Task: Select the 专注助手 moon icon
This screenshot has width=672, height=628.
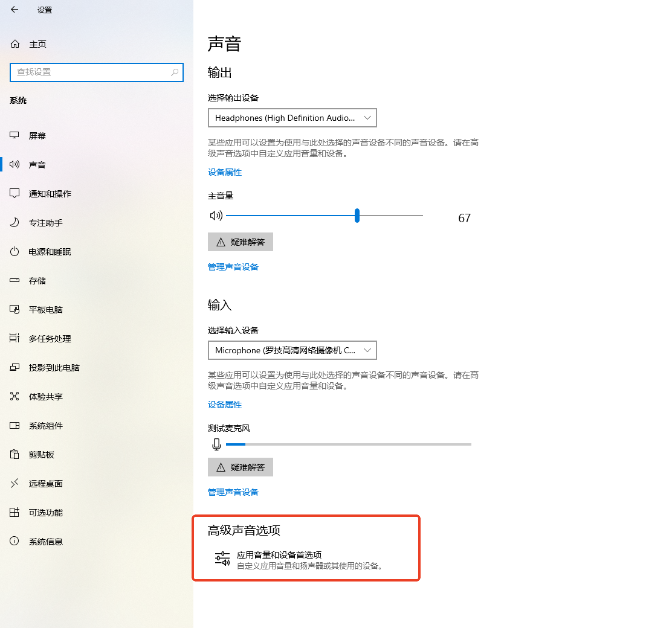Action: (x=15, y=222)
